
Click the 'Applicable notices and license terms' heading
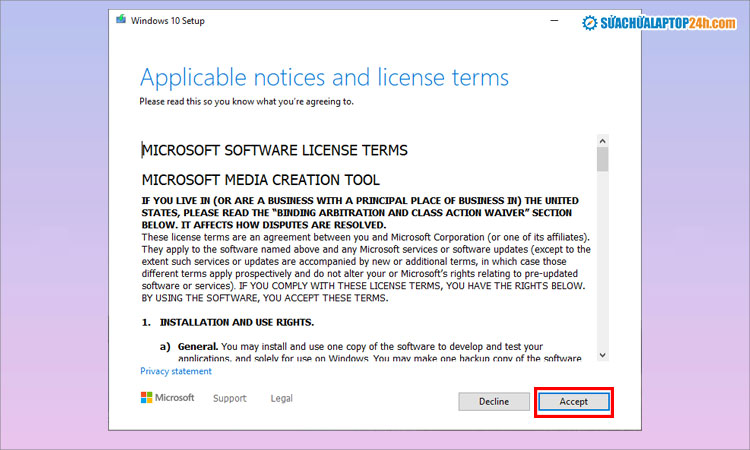click(324, 78)
